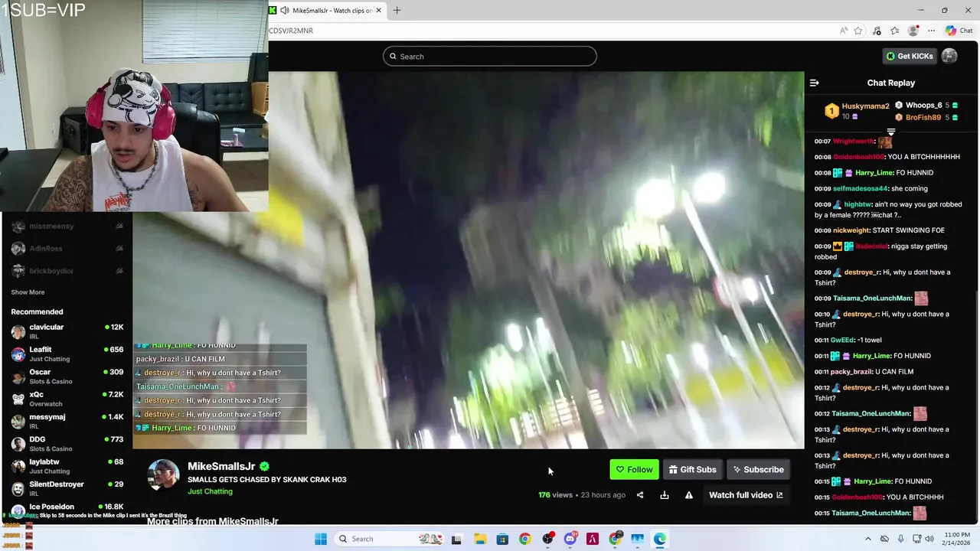Open the user profile avatar menu
Screen dimensions: 980x551
point(949,56)
